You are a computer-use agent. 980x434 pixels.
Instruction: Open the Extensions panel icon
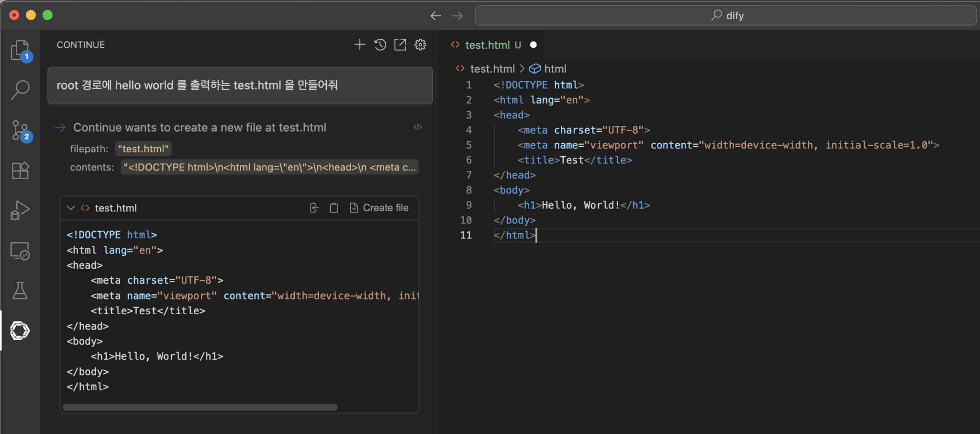[20, 170]
